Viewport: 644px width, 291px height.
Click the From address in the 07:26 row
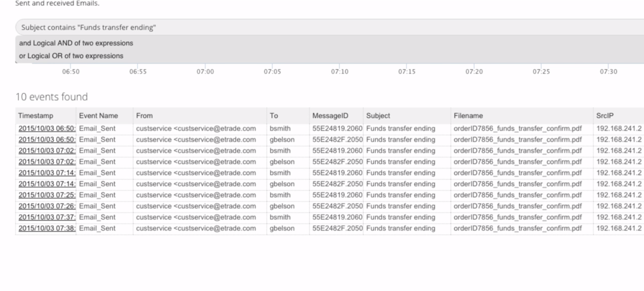click(x=196, y=206)
